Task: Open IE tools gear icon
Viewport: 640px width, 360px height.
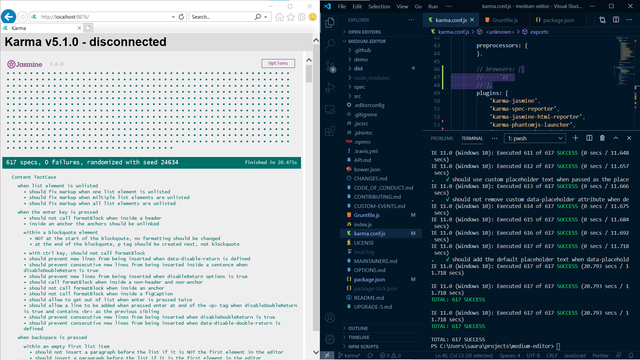Action: pos(302,17)
